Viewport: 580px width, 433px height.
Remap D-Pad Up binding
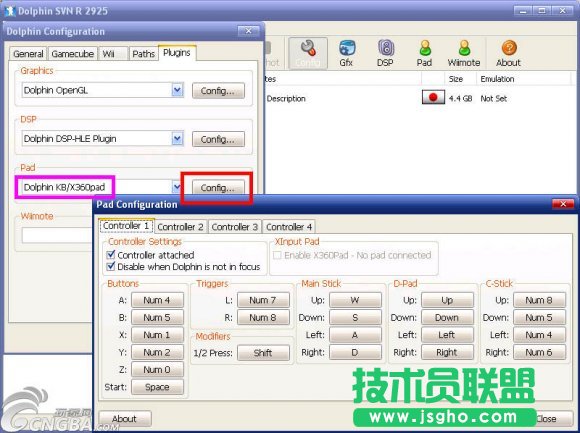447,300
